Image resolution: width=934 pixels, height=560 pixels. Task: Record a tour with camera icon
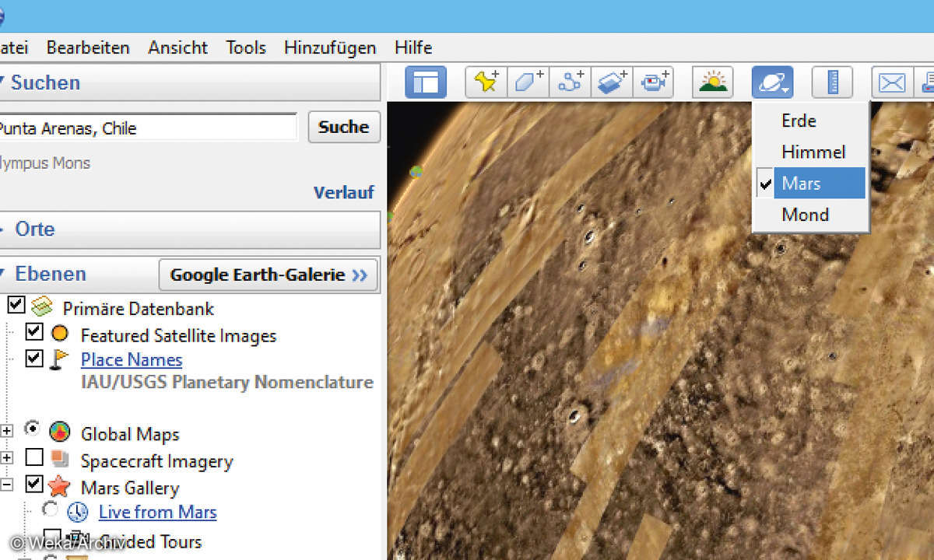652,82
